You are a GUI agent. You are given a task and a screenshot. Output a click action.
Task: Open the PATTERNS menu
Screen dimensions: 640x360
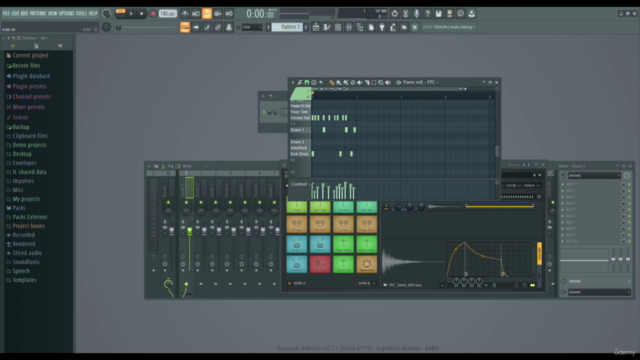click(38, 13)
